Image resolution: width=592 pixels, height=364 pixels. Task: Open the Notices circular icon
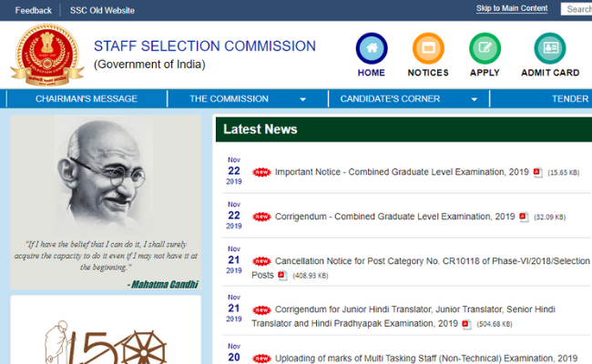(428, 48)
